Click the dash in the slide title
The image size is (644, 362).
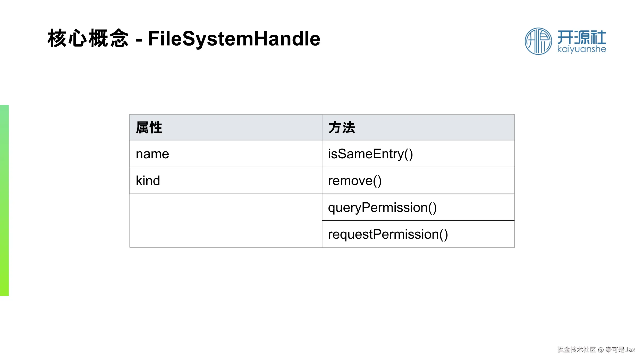[x=139, y=41]
